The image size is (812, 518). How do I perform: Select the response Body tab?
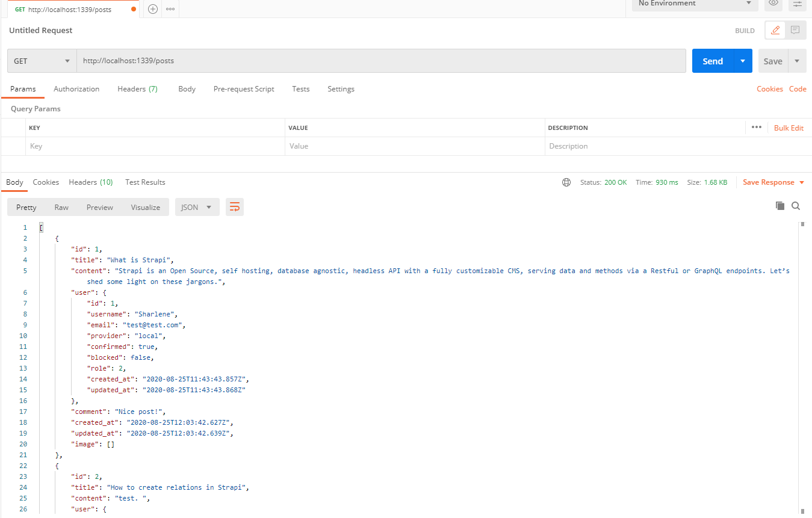coord(14,182)
